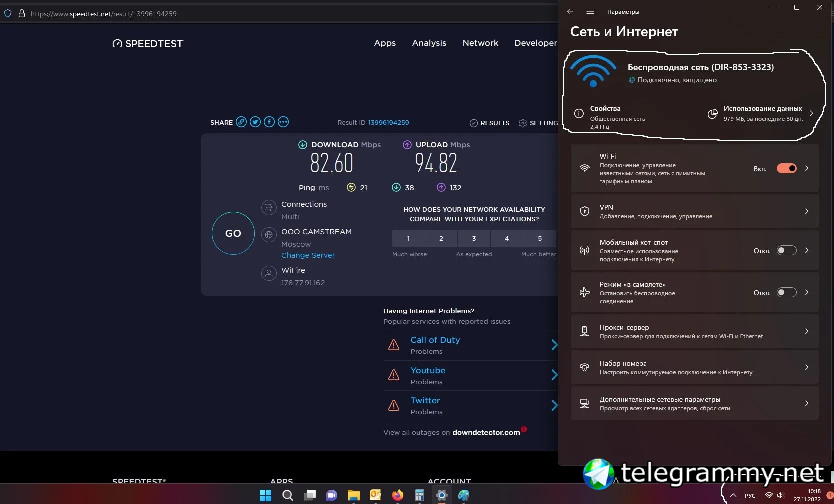Open result ID 13996194259 link
The height and width of the screenshot is (504, 834).
tap(388, 123)
